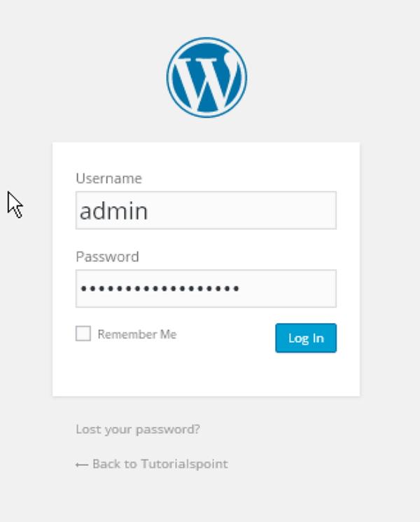Screen dimensions: 420x522
Task: Follow the "Back to Tutorialspoint" link
Action: point(160,464)
